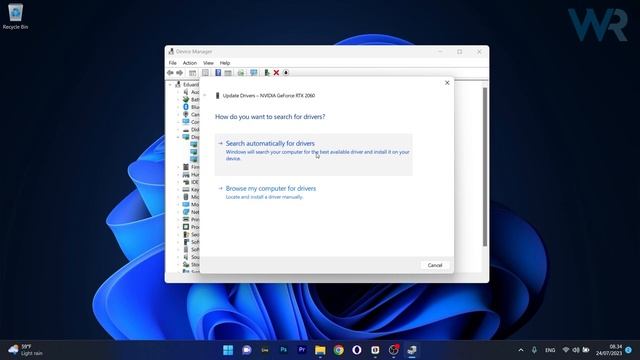Click the Forward arrow in Device Manager toolbar
640x360 pixels.
[180, 73]
